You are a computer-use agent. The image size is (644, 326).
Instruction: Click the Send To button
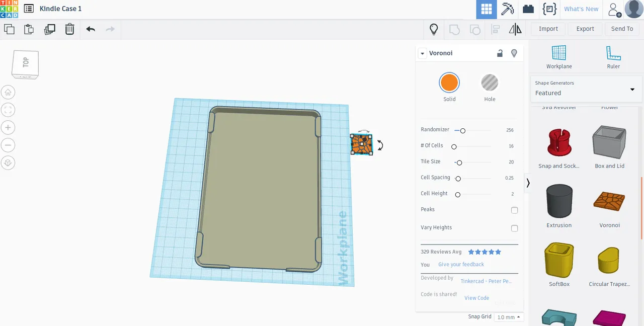tap(622, 29)
